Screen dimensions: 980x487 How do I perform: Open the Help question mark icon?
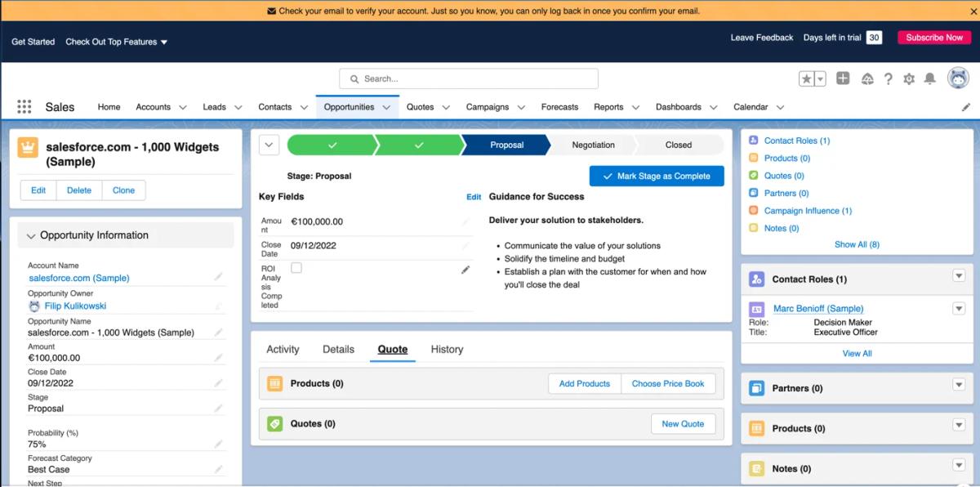click(889, 79)
